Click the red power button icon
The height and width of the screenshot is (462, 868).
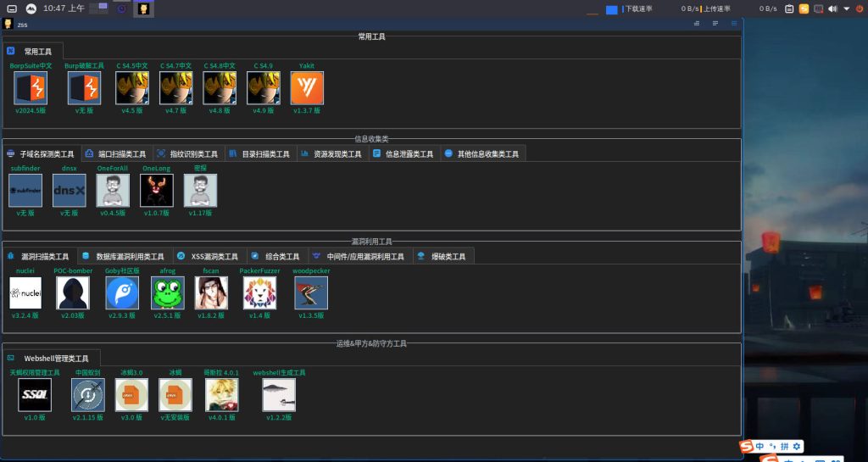(x=860, y=8)
